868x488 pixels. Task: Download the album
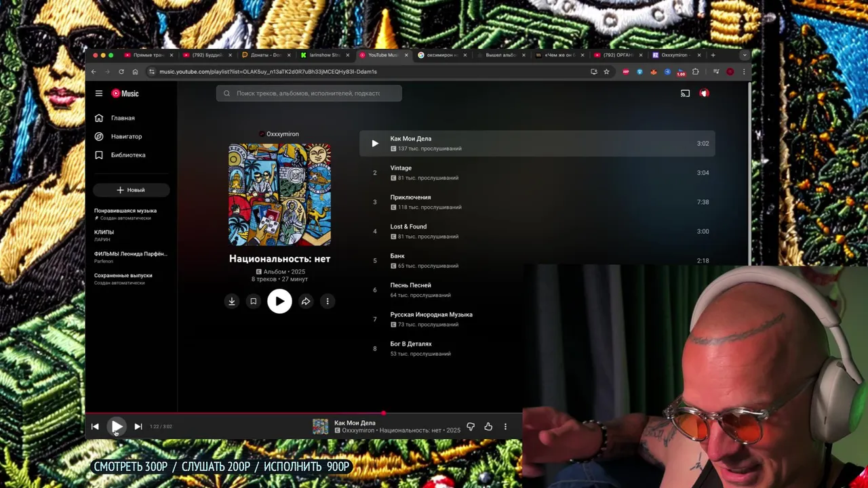(x=232, y=302)
